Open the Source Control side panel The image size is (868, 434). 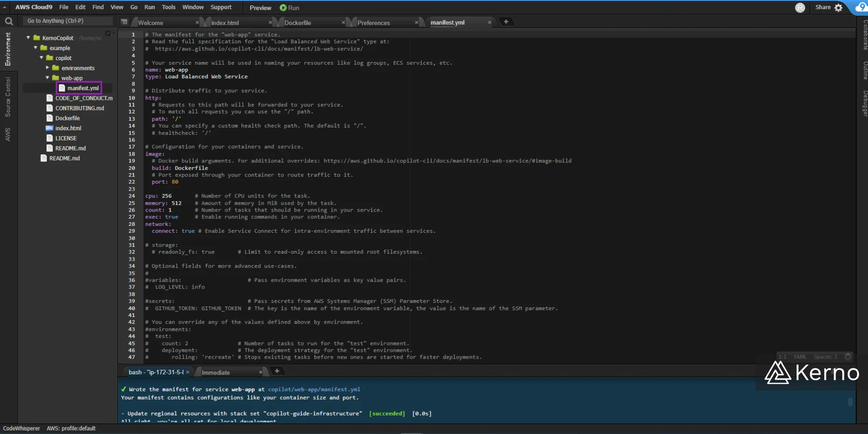(8, 97)
